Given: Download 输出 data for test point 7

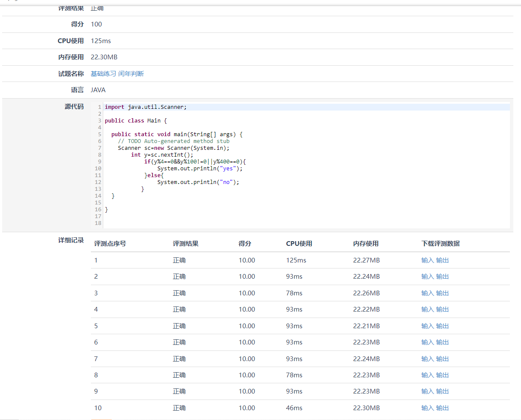Looking at the screenshot, I should (442, 359).
